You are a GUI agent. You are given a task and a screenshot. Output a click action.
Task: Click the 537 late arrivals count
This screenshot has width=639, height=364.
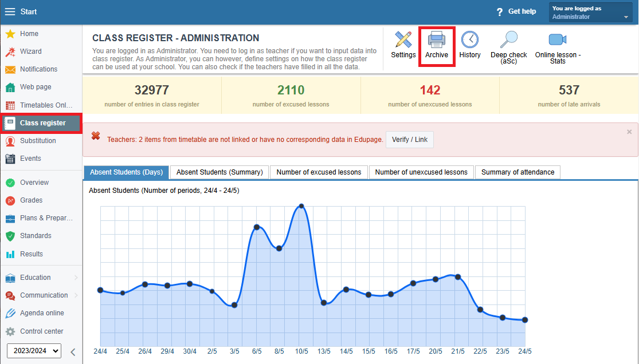[569, 90]
